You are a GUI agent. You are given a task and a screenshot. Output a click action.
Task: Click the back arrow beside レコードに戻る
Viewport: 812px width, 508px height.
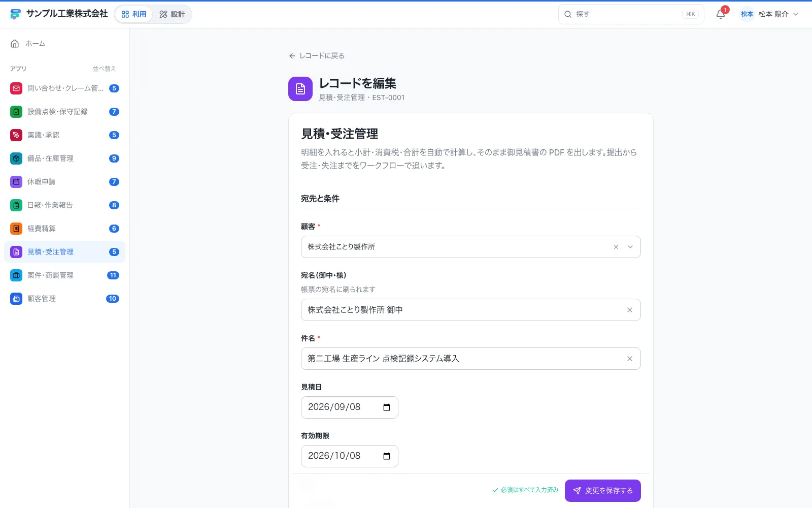tap(292, 56)
